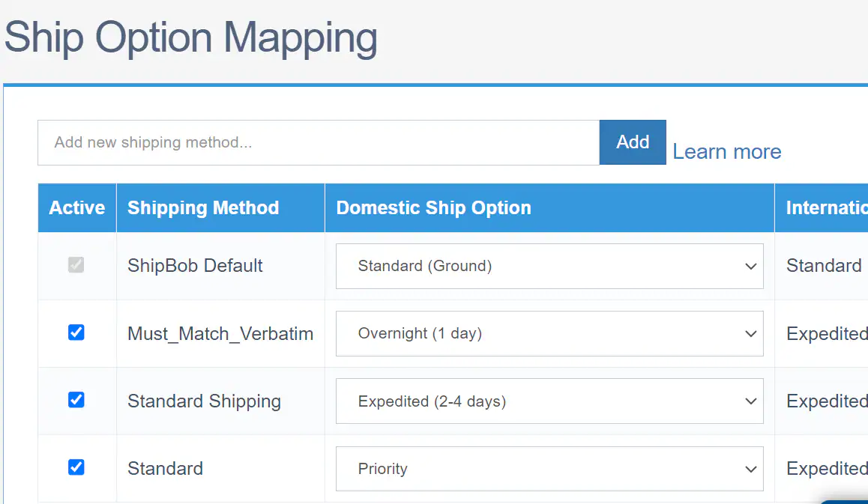
Task: Click the Add button
Action: pos(632,142)
